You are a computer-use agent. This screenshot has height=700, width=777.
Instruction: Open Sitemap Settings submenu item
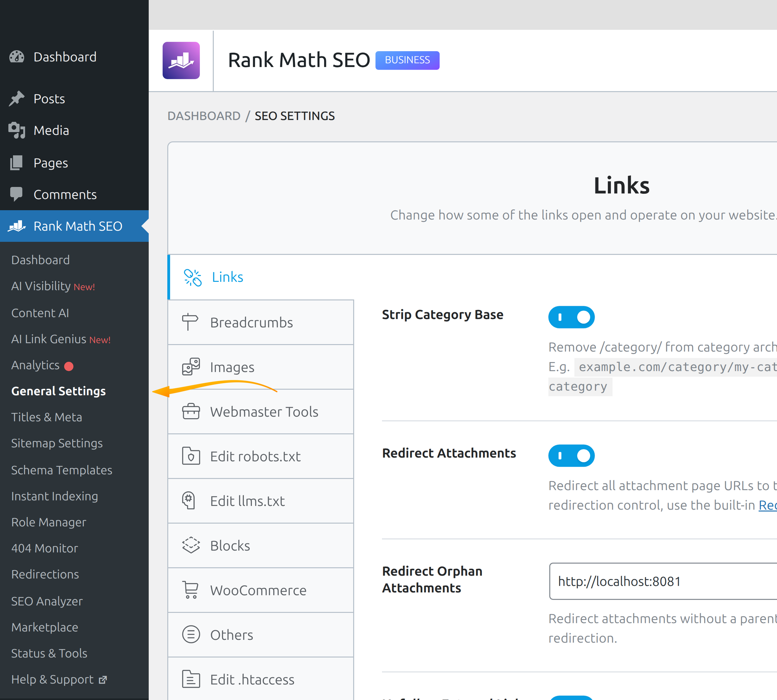pyautogui.click(x=57, y=443)
